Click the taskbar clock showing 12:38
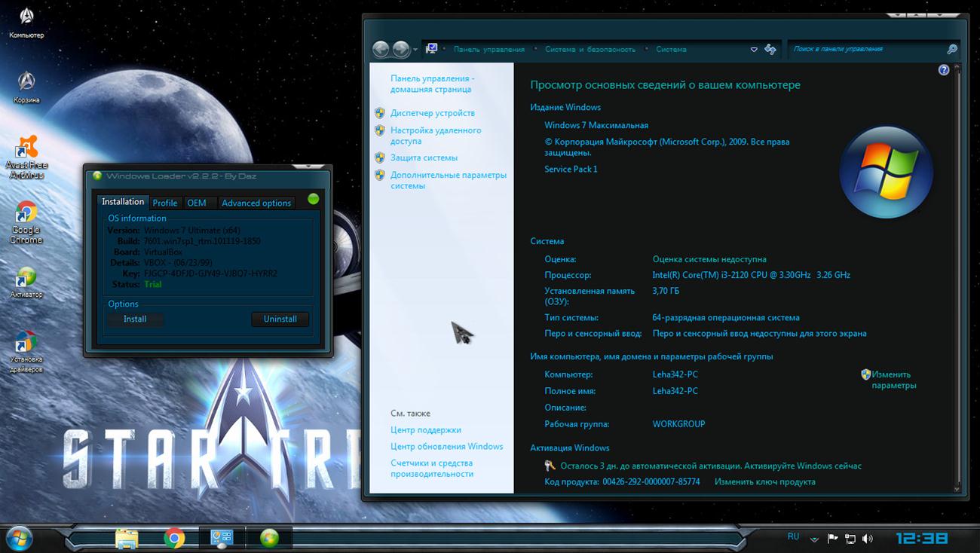The height and width of the screenshot is (553, 980). pos(921,539)
